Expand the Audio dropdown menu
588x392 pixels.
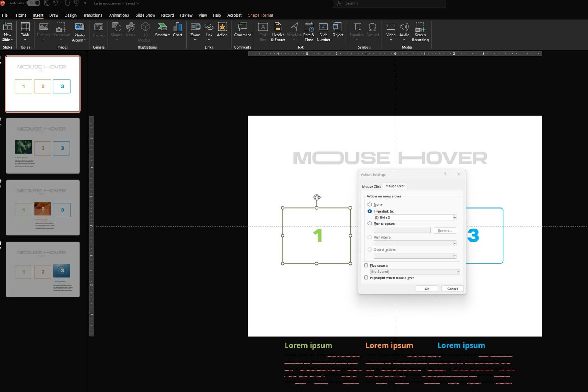pos(404,40)
